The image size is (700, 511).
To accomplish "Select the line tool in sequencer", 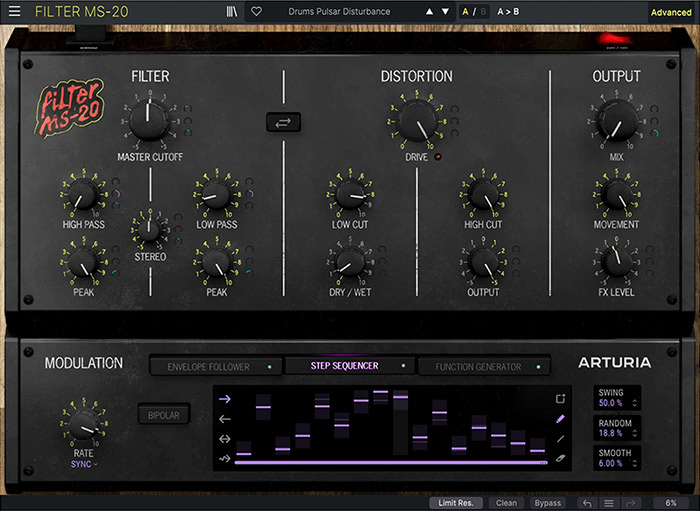I will point(560,439).
